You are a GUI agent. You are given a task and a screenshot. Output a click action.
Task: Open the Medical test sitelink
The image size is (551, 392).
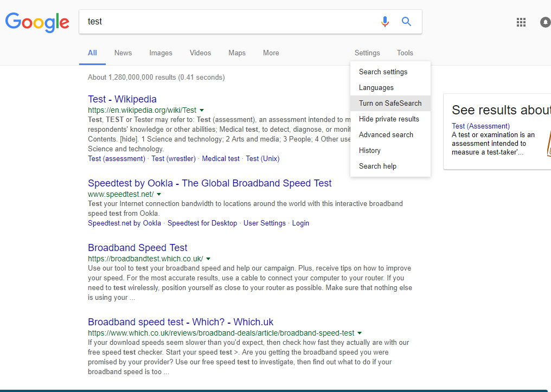tap(221, 159)
